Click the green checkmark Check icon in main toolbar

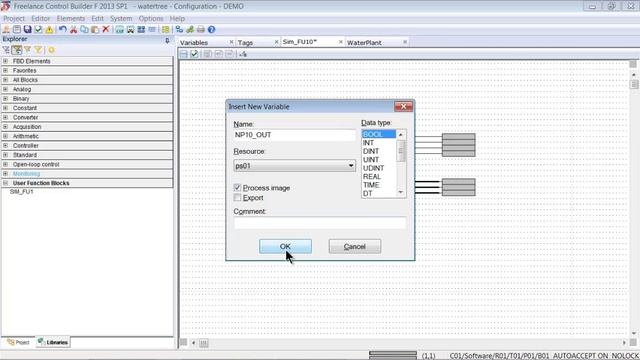click(38, 29)
